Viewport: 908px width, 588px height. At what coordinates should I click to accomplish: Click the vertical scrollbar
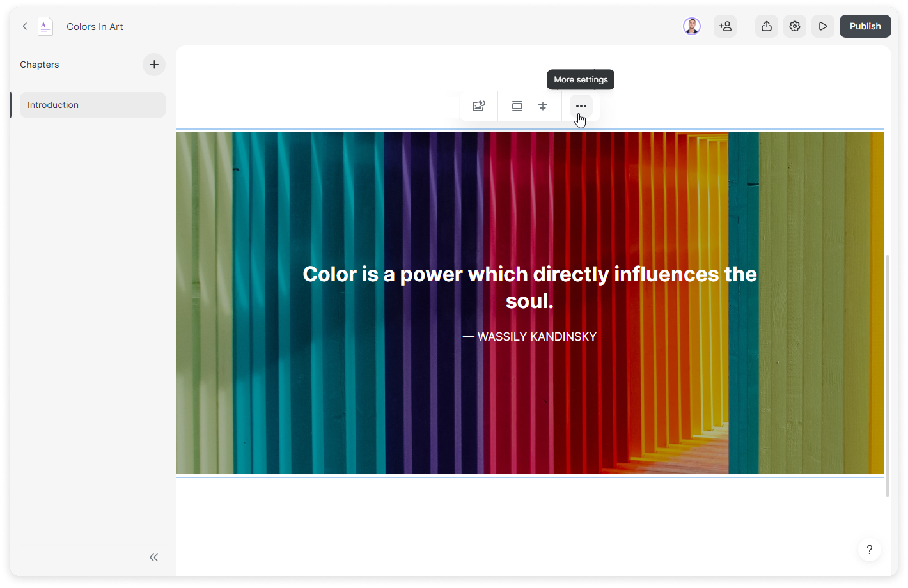tap(887, 375)
